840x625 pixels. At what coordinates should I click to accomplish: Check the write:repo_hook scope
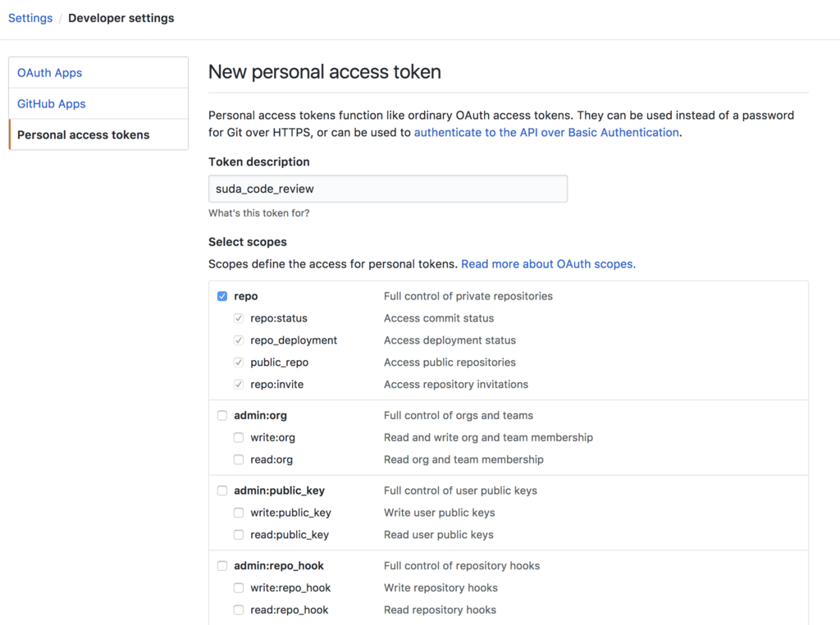click(239, 588)
